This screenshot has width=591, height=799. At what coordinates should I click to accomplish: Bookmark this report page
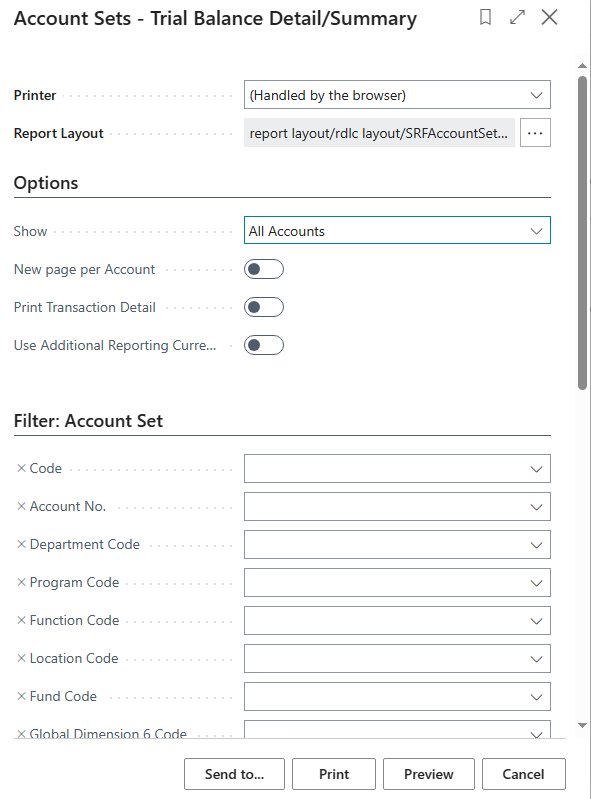486,17
